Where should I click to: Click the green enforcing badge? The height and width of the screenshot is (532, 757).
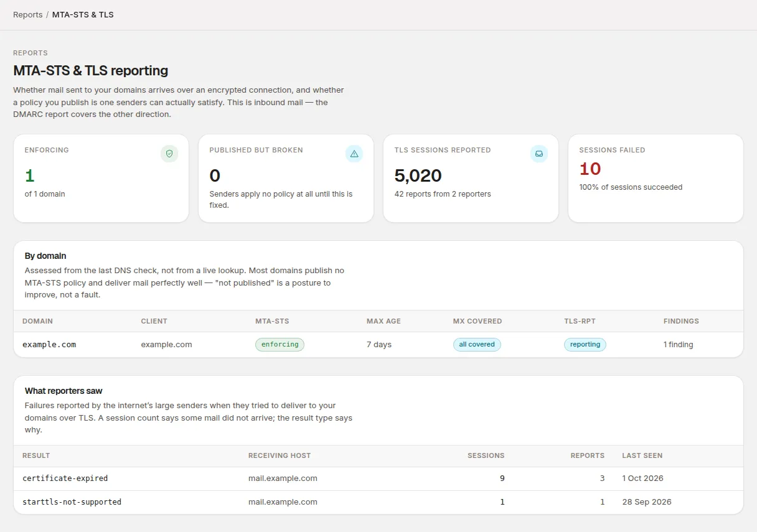(280, 344)
